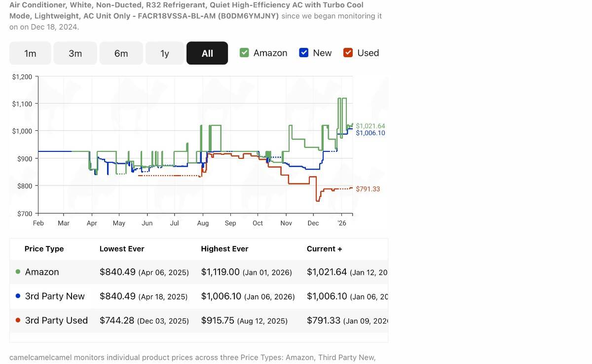The image size is (592, 364).
Task: Click the Highest Ever column header
Action: pos(224,249)
